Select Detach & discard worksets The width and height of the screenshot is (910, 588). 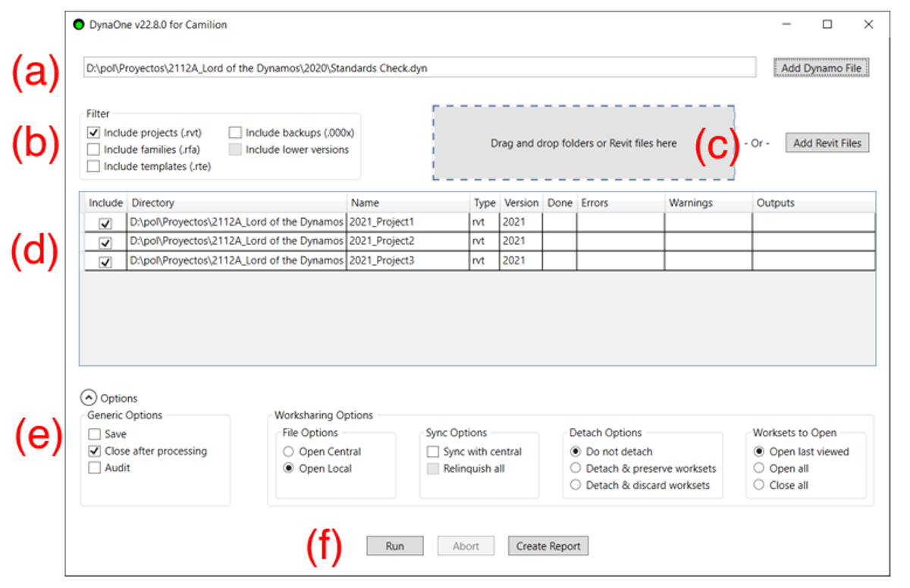tap(576, 485)
